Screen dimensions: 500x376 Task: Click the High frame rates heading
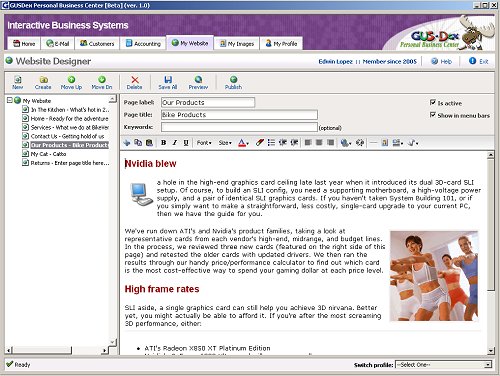tap(162, 289)
